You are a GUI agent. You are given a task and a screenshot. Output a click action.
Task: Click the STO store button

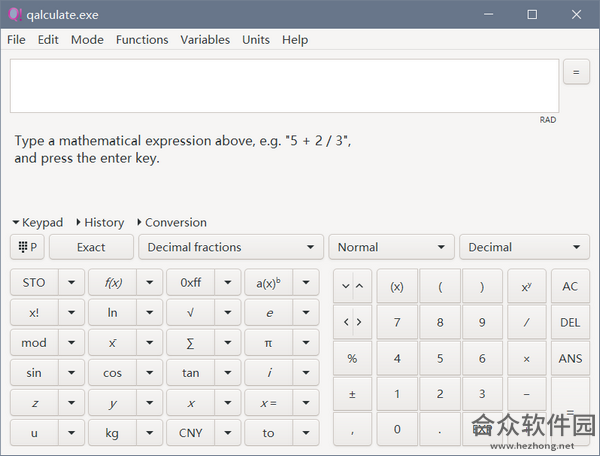point(34,282)
